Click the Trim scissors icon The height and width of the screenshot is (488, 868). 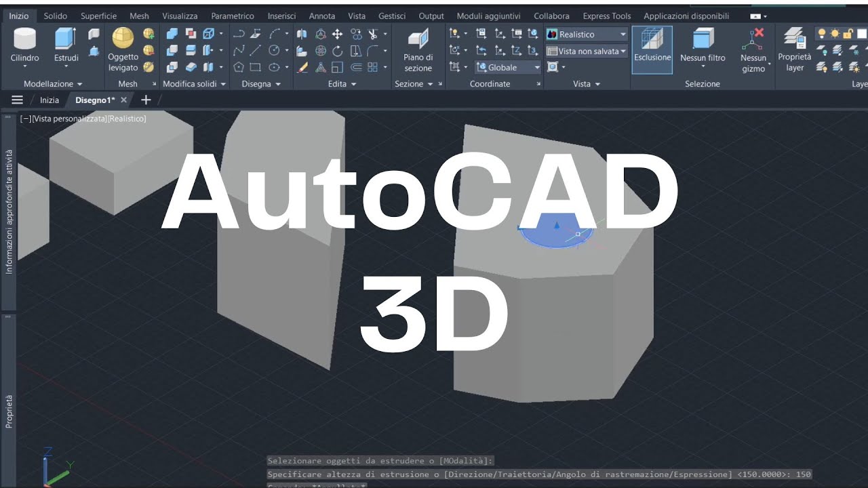click(x=372, y=34)
